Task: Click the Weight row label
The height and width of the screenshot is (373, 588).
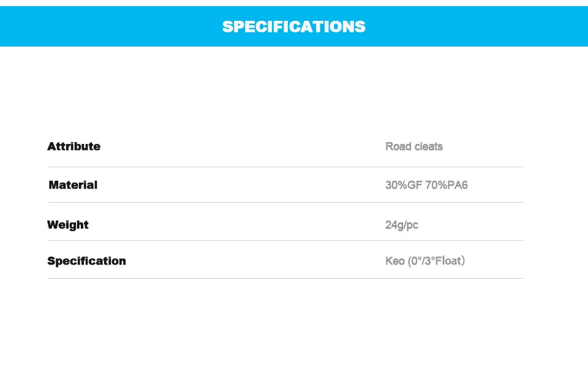Action: pos(68,225)
